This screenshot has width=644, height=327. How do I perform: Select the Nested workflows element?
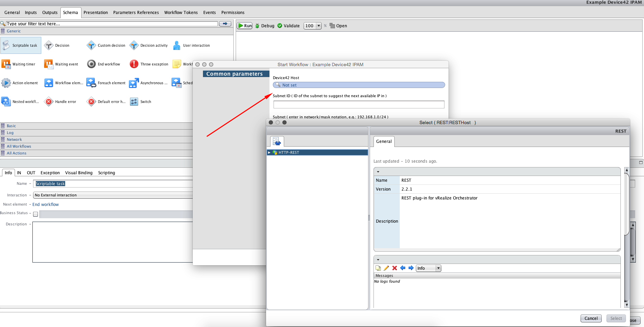click(x=20, y=102)
